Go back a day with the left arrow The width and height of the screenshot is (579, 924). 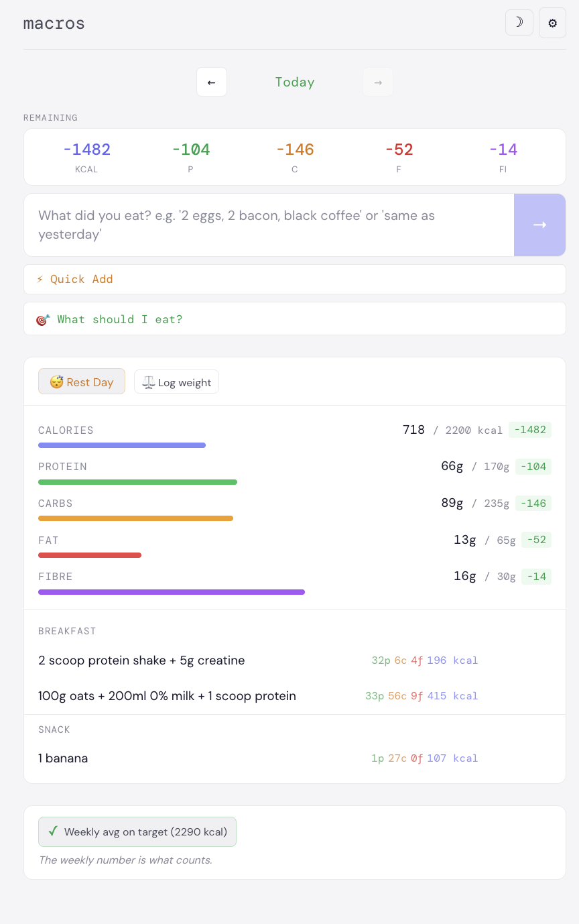(212, 82)
